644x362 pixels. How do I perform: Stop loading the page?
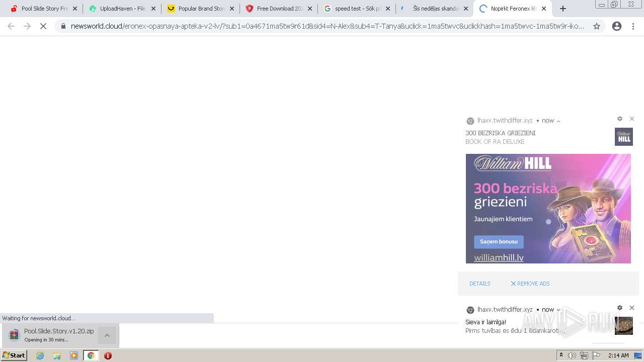tap(43, 26)
